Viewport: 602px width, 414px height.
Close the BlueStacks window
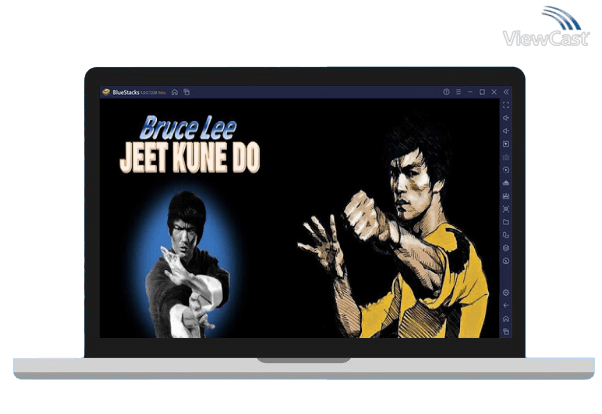(x=494, y=92)
